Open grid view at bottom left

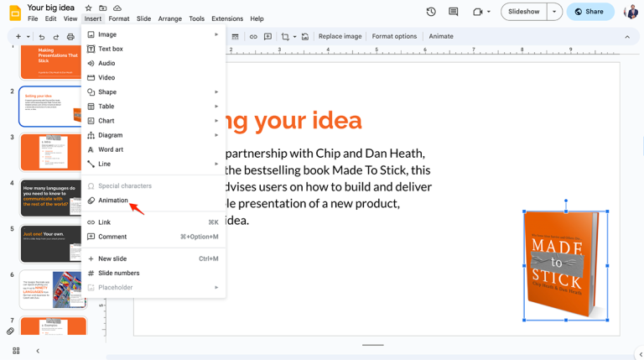(16, 351)
